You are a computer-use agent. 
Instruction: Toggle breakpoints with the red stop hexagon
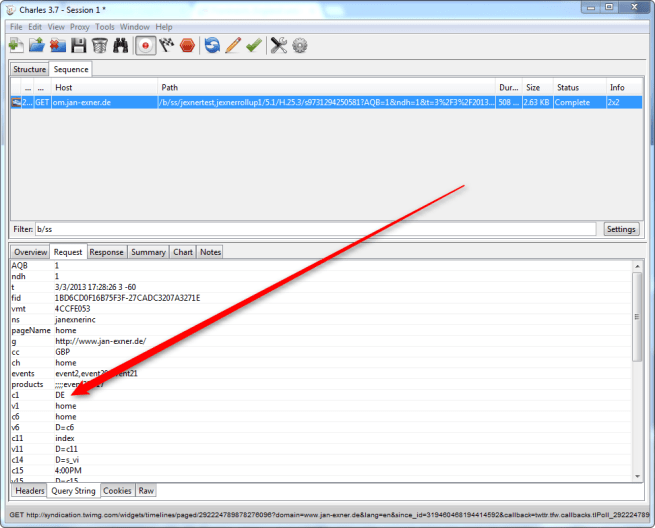pos(187,45)
